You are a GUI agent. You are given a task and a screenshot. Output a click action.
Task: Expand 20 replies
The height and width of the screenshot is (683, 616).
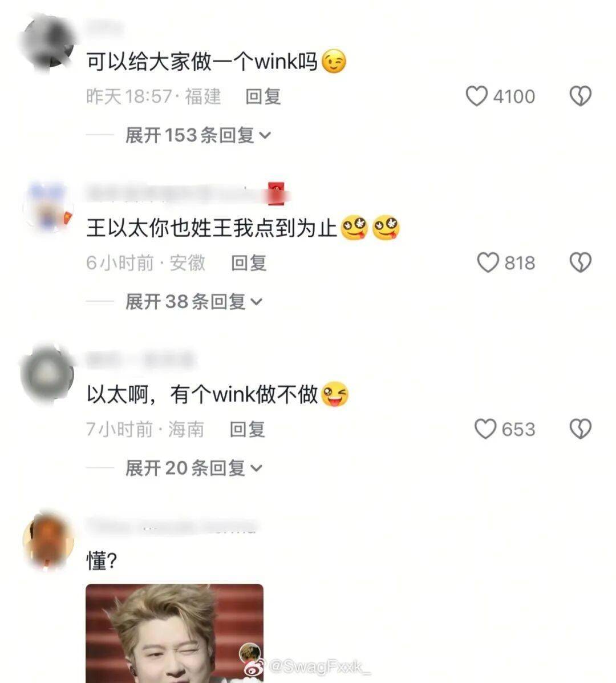[194, 468]
